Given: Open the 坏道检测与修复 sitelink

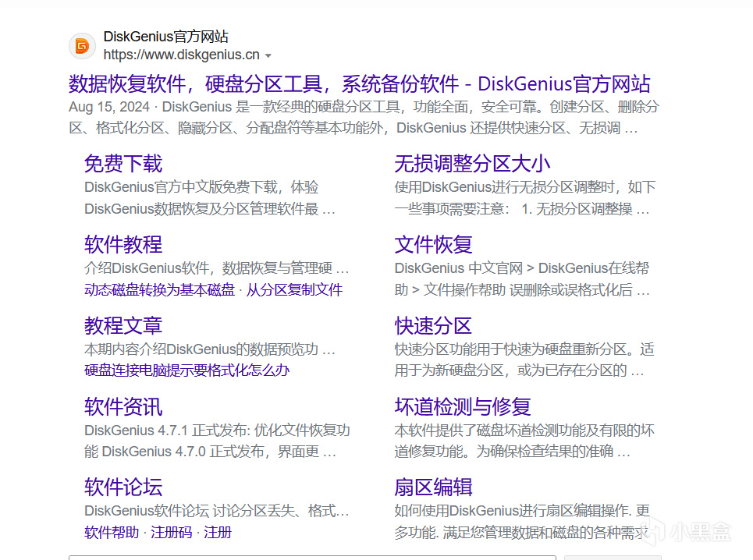Looking at the screenshot, I should 463,406.
